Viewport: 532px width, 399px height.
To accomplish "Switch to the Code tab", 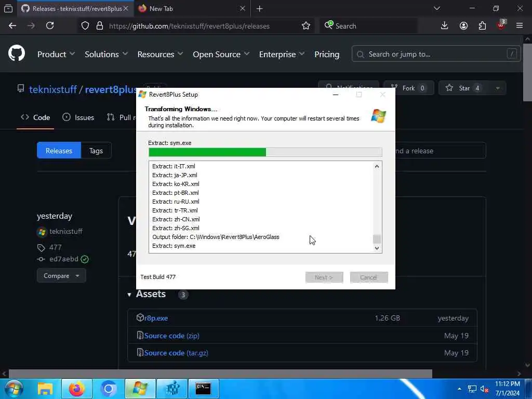I will (35, 117).
